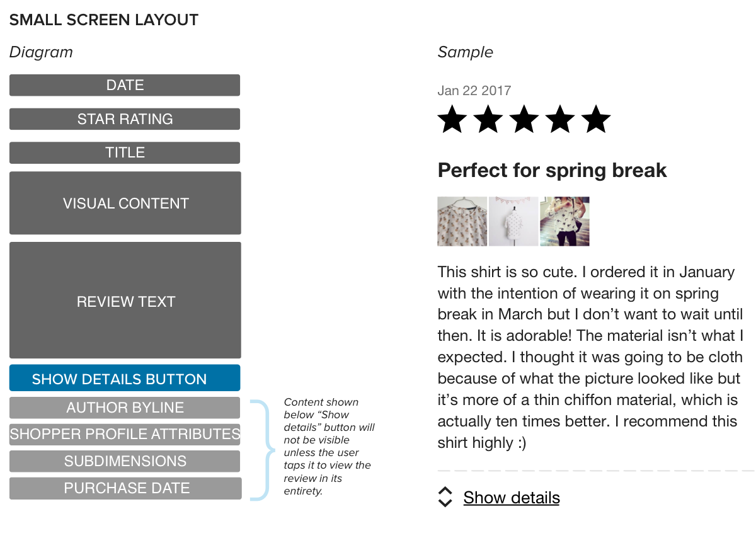Click the first star in the rating
The width and height of the screenshot is (756, 543).
[x=452, y=120]
